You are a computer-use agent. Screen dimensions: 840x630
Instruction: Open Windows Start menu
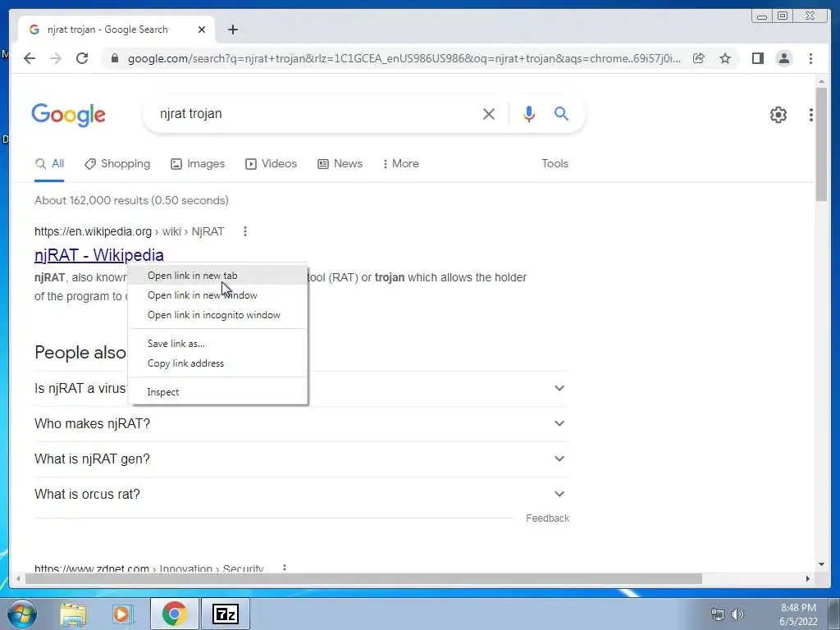tap(21, 614)
